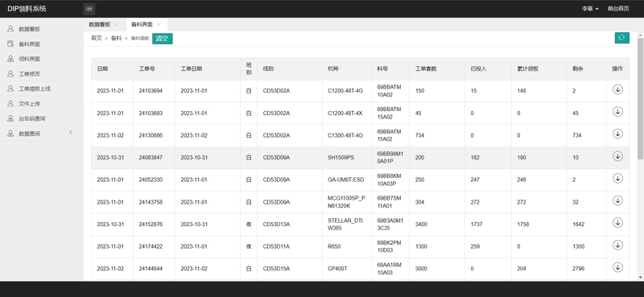Click the user icon beside 文件上传 in sidebar

tap(10, 104)
